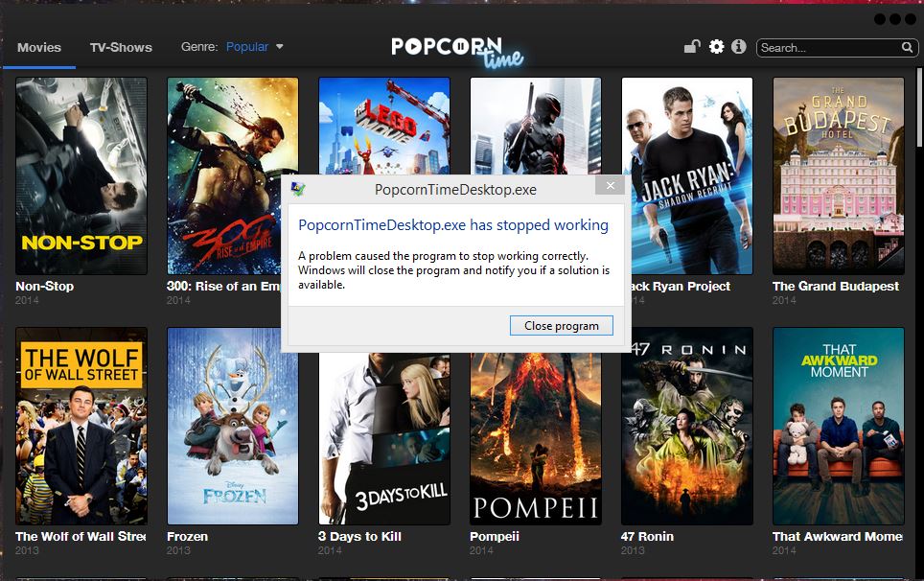Image resolution: width=924 pixels, height=581 pixels.
Task: Click inside the Search input field
Action: tap(824, 48)
